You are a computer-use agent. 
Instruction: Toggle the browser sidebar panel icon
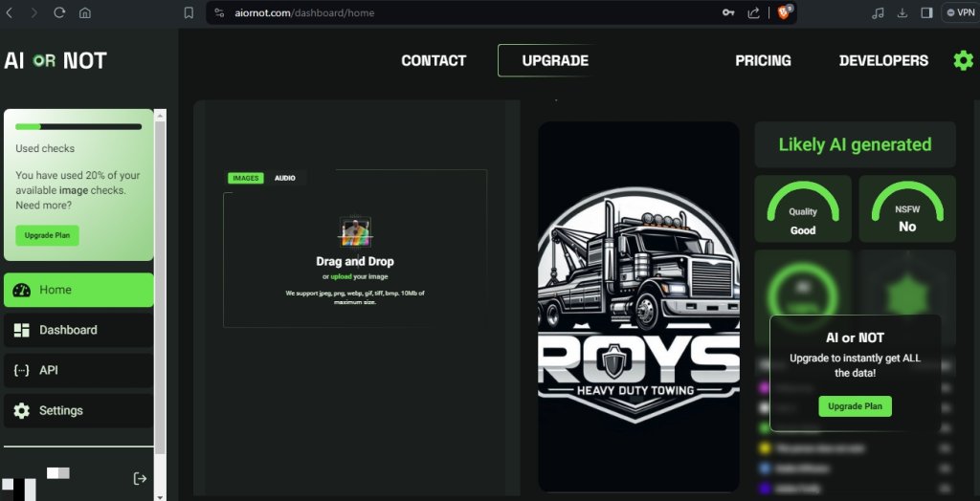click(x=926, y=12)
